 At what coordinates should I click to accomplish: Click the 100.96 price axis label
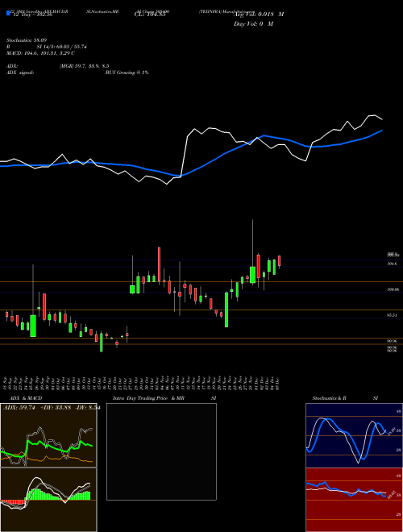393,289
